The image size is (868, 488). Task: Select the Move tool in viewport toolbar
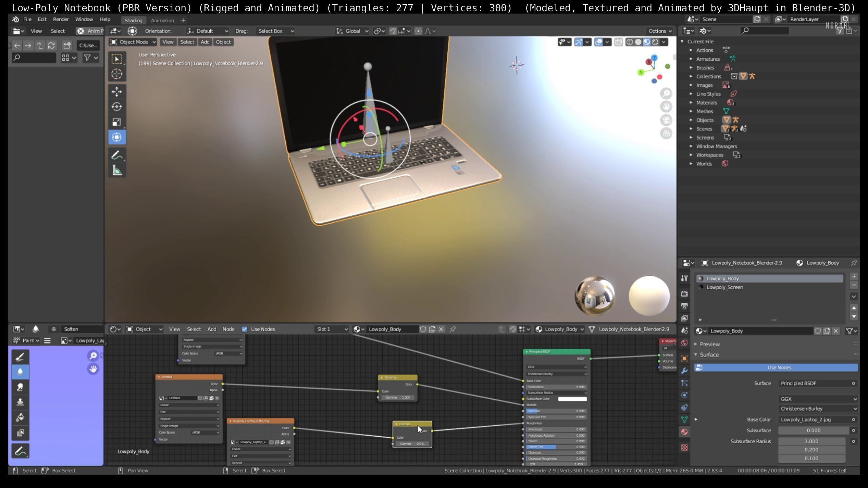(116, 92)
